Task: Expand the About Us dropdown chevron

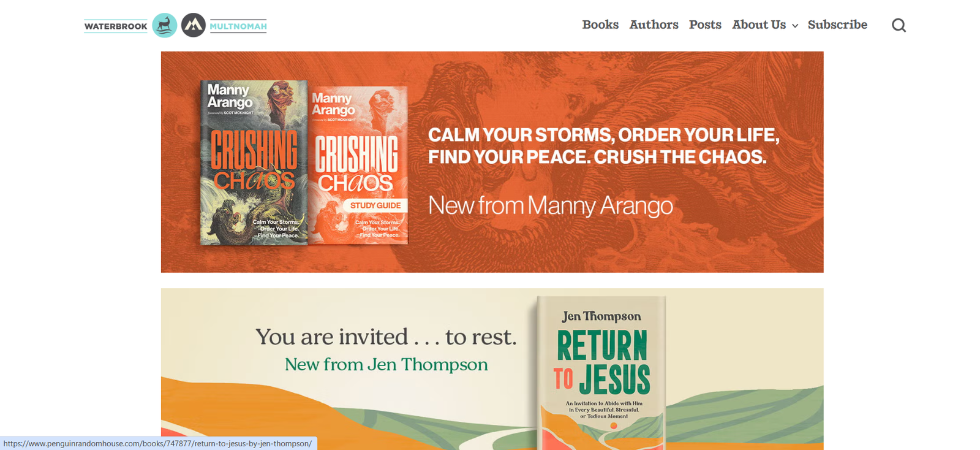Action: [x=795, y=26]
